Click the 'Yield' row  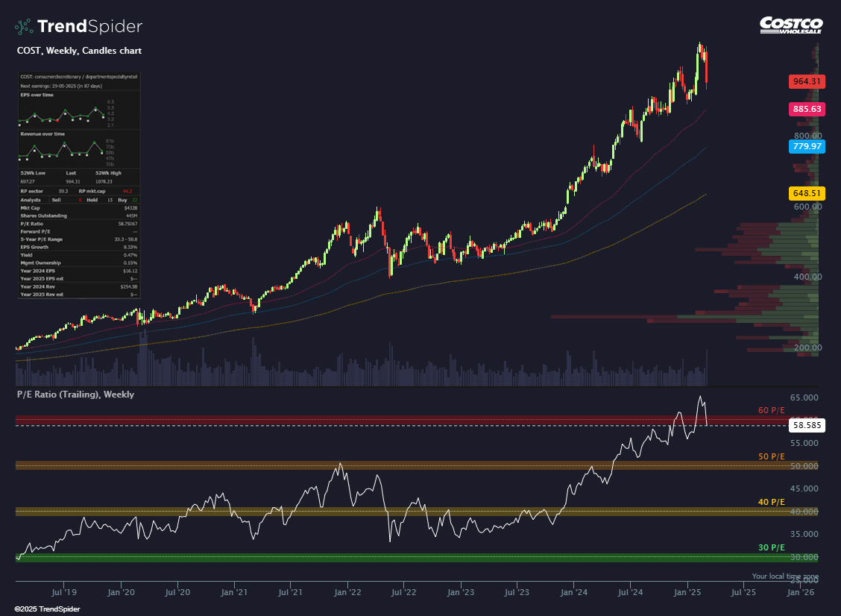pos(79,255)
